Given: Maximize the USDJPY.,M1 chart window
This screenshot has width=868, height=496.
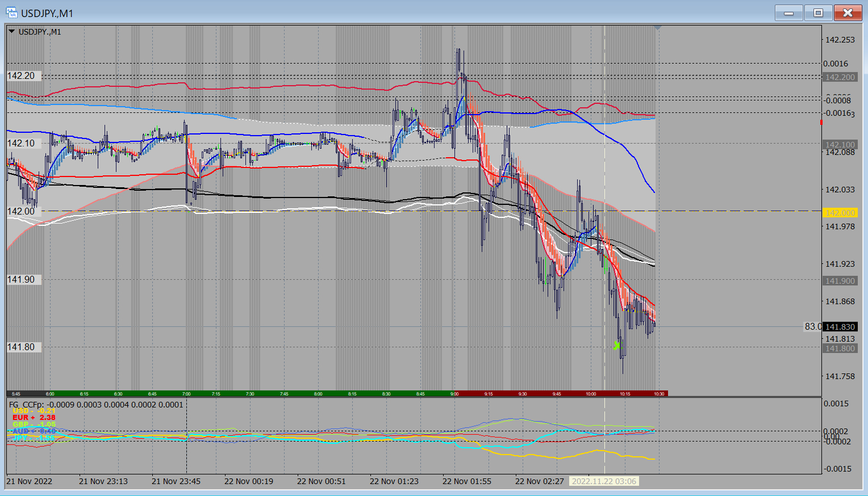Looking at the screenshot, I should point(818,12).
